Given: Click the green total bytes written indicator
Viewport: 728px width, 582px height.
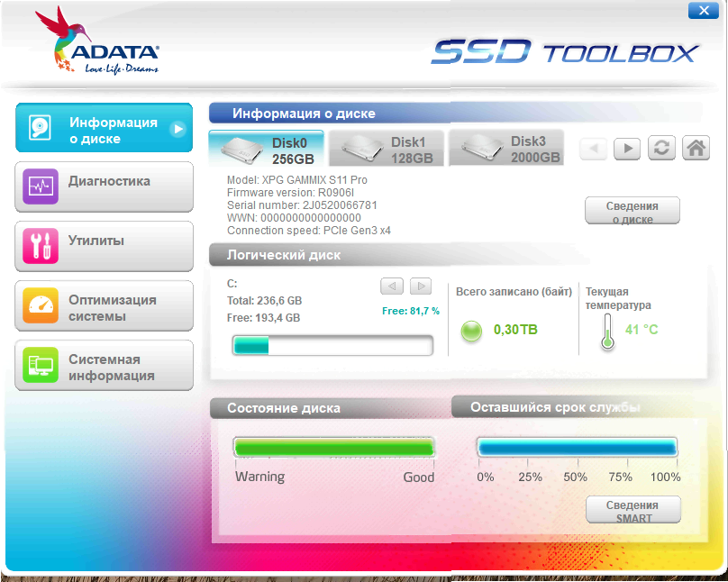Looking at the screenshot, I should tap(471, 331).
